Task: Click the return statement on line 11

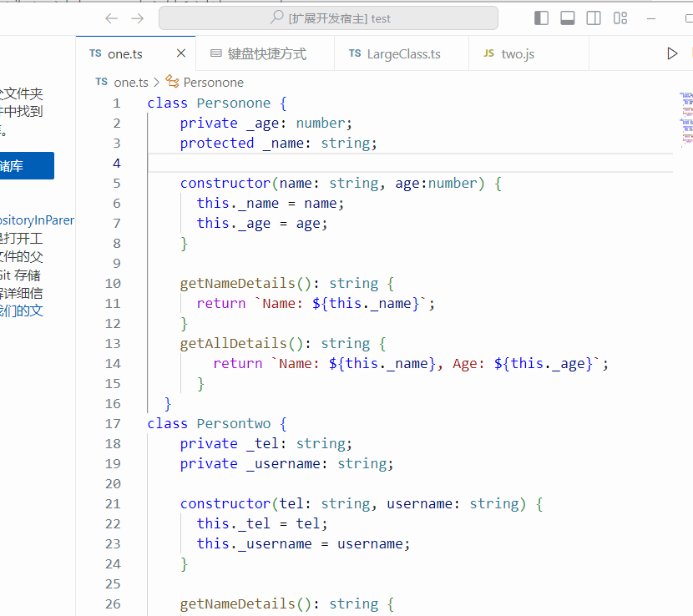Action: (316, 303)
